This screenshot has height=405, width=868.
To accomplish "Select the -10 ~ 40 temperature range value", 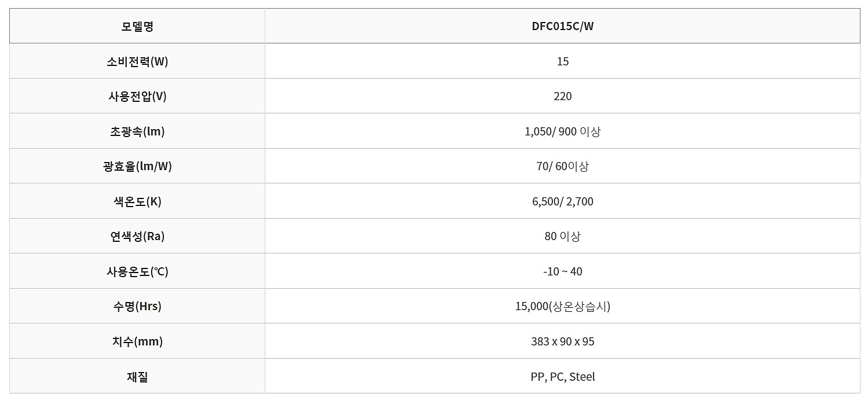I will click(x=562, y=271).
